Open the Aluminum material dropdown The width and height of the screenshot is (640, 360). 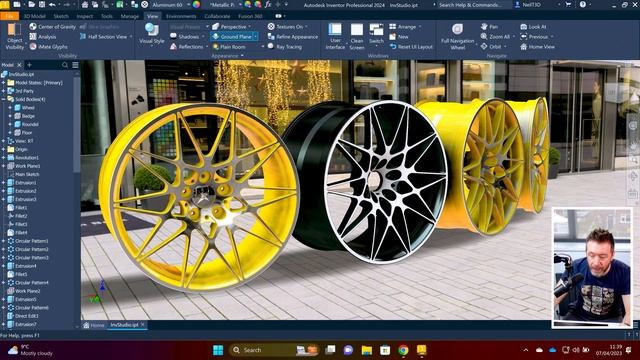tap(189, 5)
